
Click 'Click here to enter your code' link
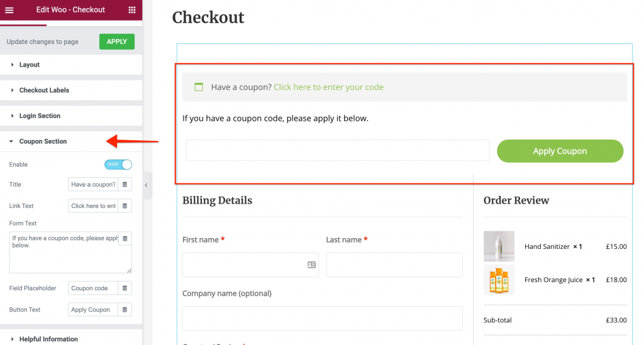(x=328, y=87)
